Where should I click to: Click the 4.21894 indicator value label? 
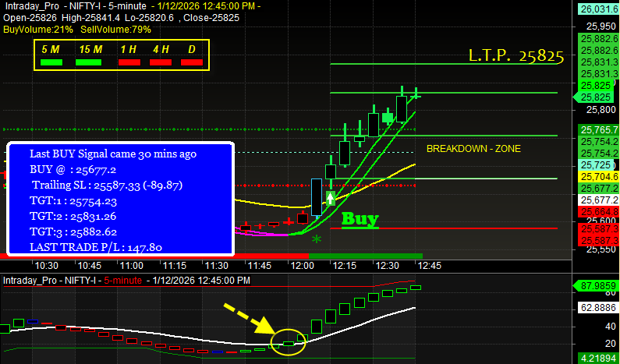tap(597, 358)
